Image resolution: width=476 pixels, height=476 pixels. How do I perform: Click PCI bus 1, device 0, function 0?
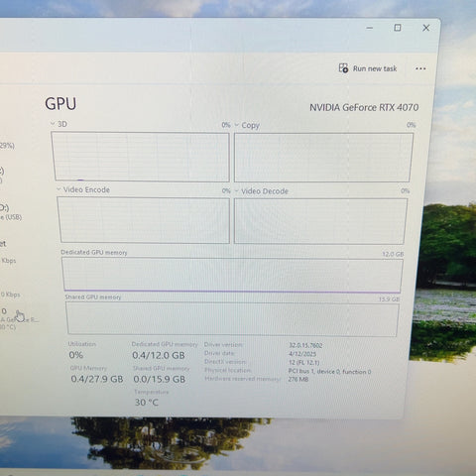[x=329, y=372]
